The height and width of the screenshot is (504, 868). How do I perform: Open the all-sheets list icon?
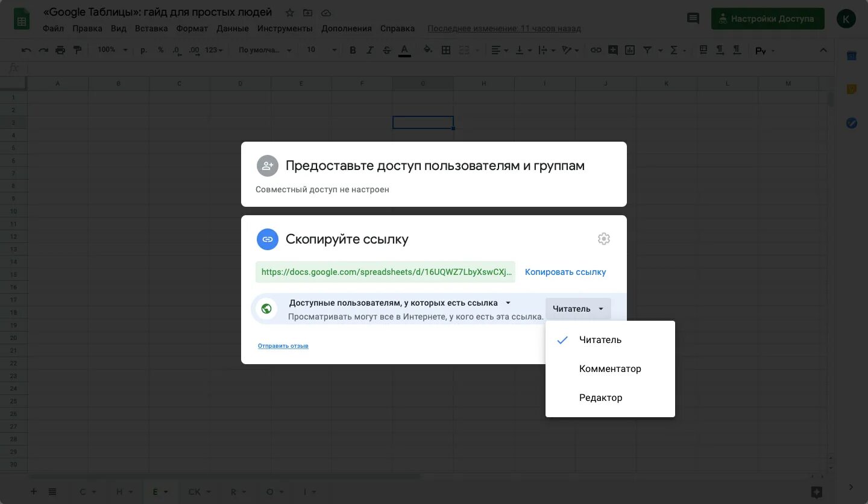[x=52, y=491]
